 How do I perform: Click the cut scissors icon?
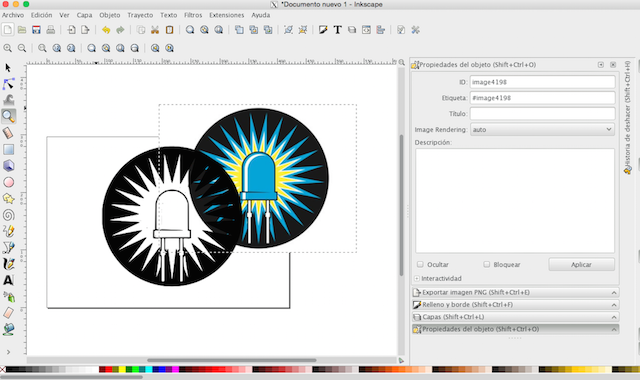click(155, 30)
